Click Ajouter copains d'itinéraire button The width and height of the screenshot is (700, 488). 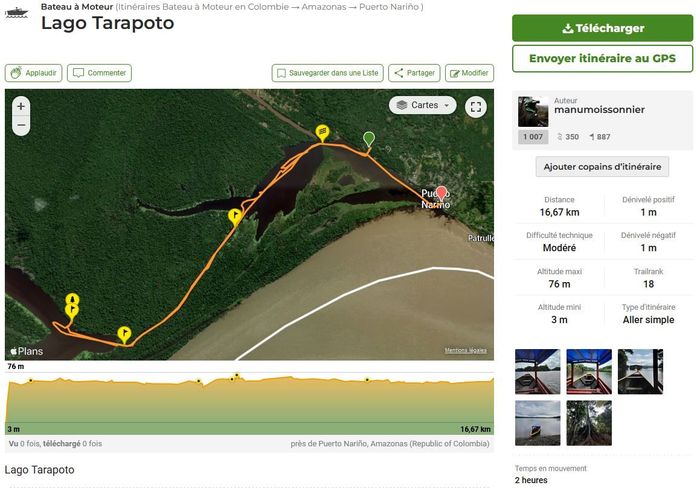click(602, 167)
